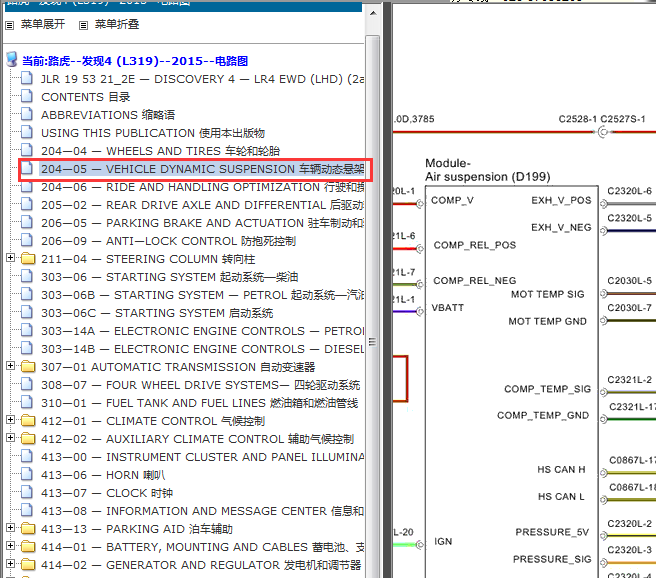The image size is (656, 578).
Task: Click connector label C2528-1 in diagram
Action: 577,119
